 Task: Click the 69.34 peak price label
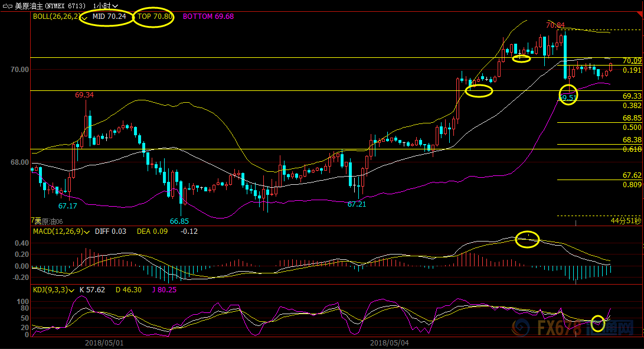point(84,95)
